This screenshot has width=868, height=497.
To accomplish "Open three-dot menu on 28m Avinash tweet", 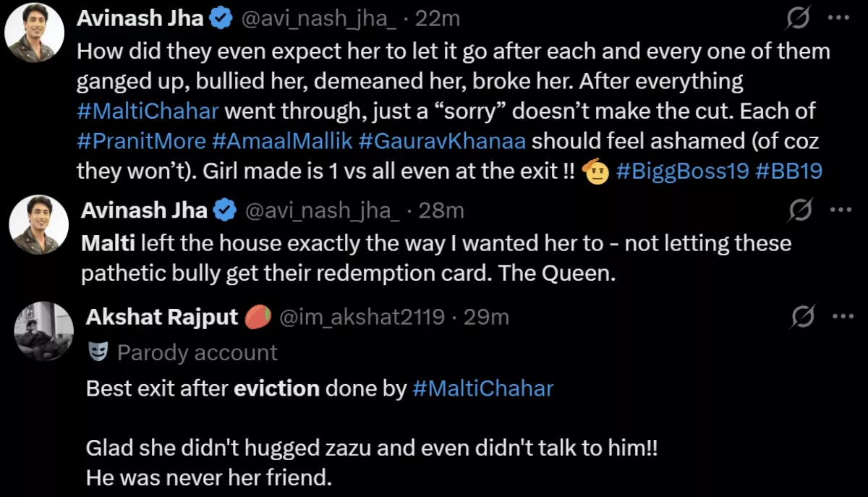I will 841,211.
